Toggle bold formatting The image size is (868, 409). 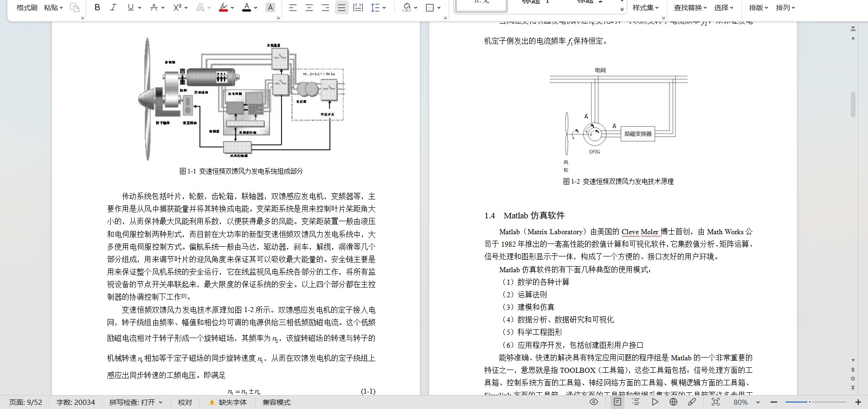97,7
